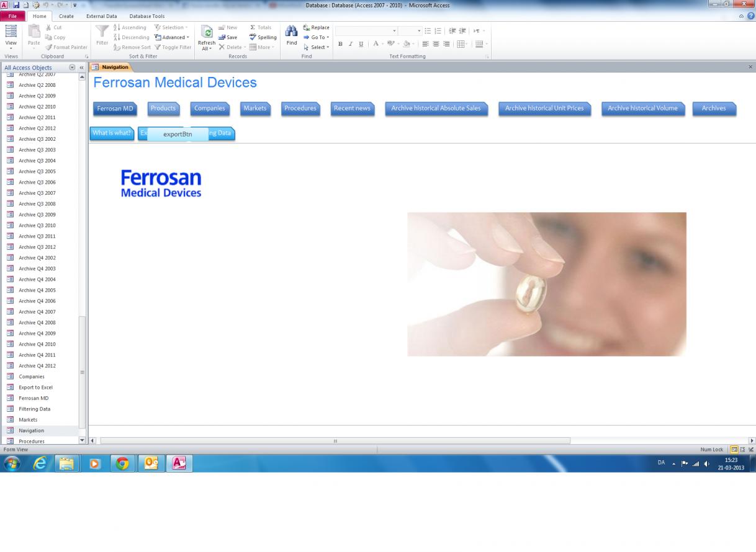This screenshot has height=552, width=756.
Task: Open Archive historical Absolute Sales tab
Action: 436,109
